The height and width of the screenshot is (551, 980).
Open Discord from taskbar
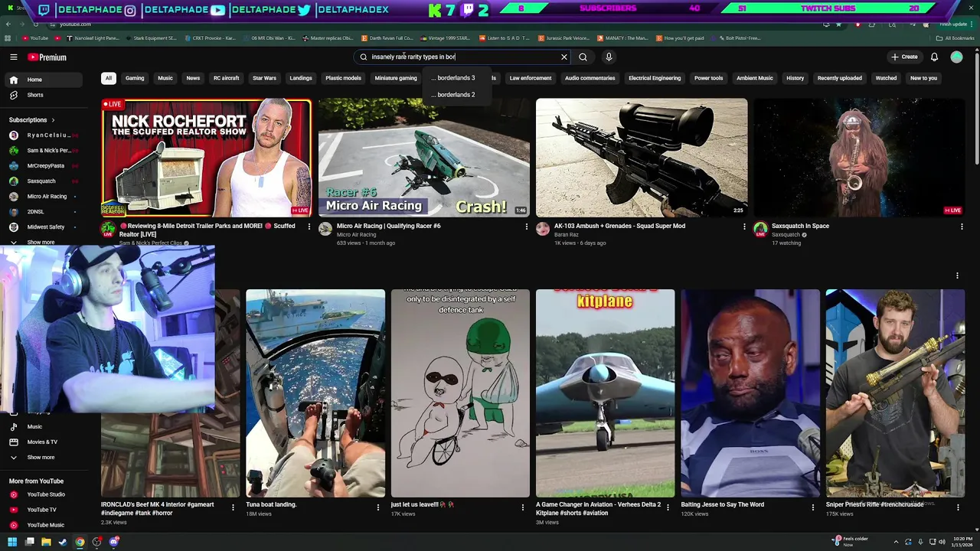[114, 542]
